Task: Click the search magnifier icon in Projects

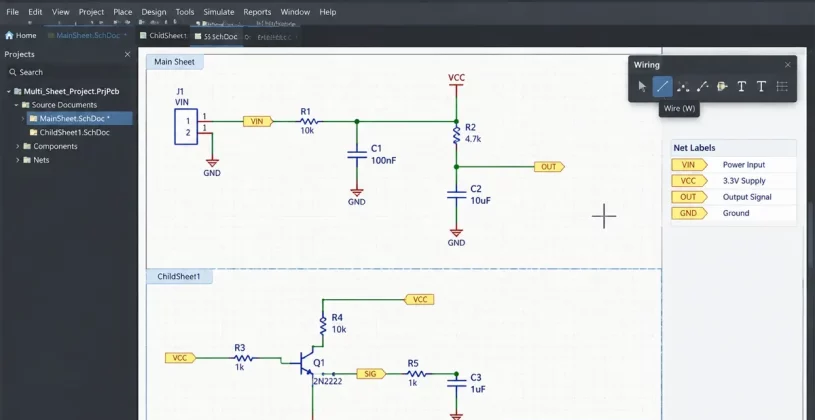Action: click(12, 72)
